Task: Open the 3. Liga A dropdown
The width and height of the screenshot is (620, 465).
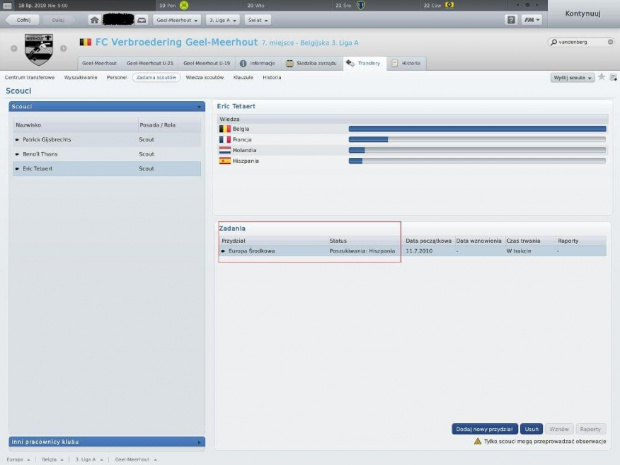Action: [223, 20]
